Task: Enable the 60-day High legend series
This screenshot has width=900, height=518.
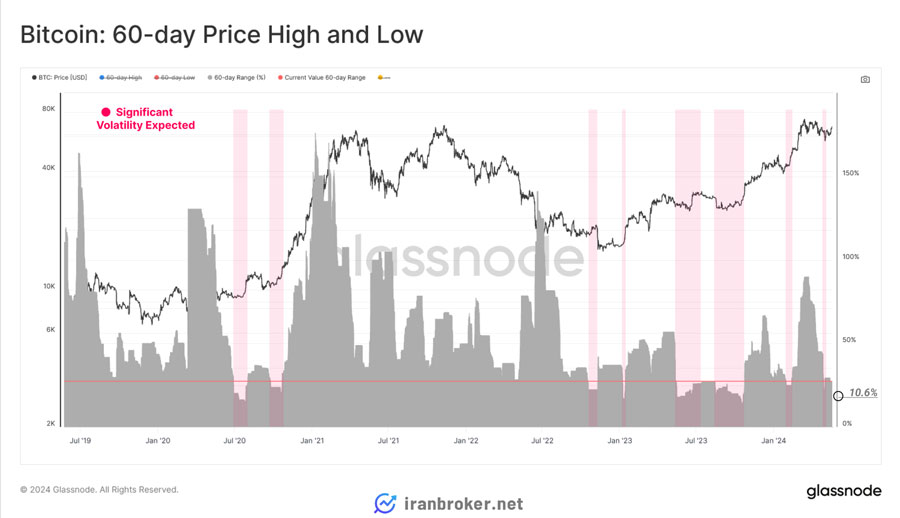Action: 121,78
